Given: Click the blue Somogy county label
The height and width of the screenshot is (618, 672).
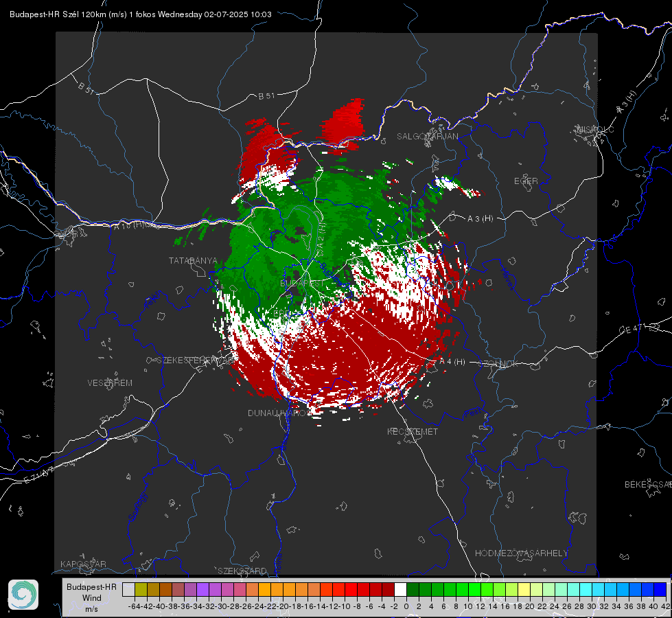Looking at the screenshot, I should pos(137,507).
